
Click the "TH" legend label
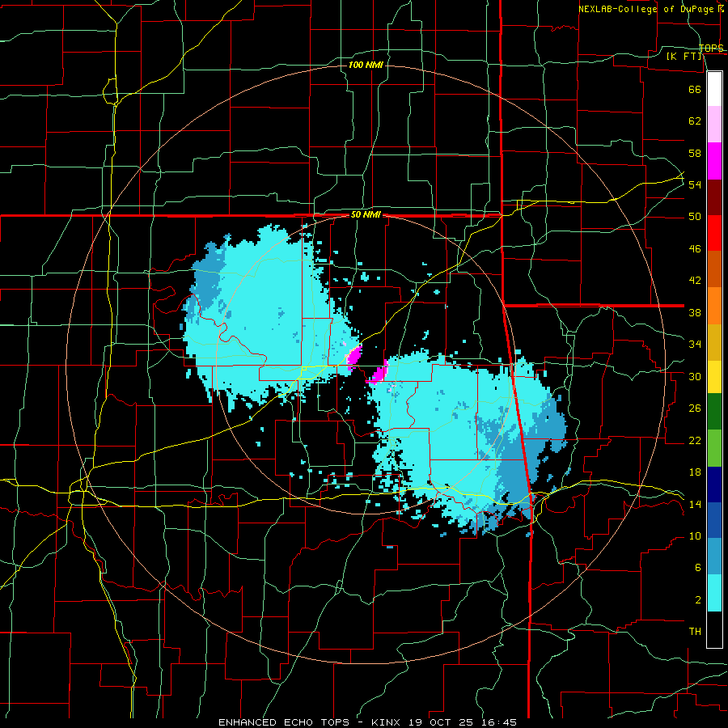point(695,632)
